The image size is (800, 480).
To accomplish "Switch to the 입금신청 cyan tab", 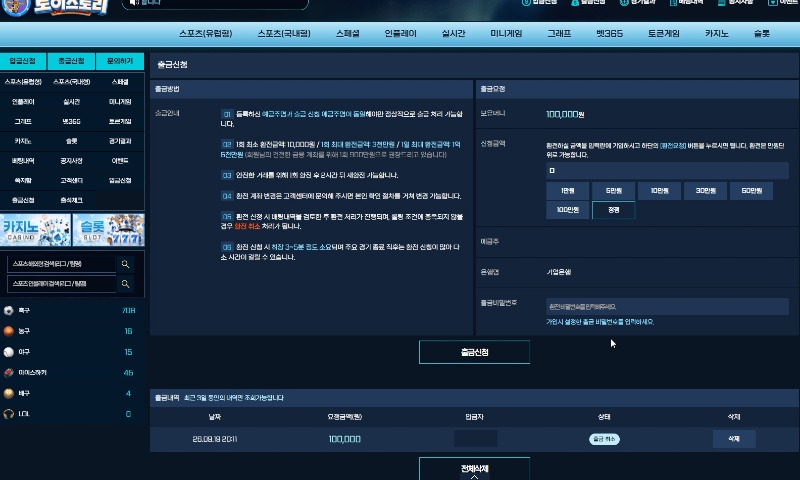I will pos(23,61).
